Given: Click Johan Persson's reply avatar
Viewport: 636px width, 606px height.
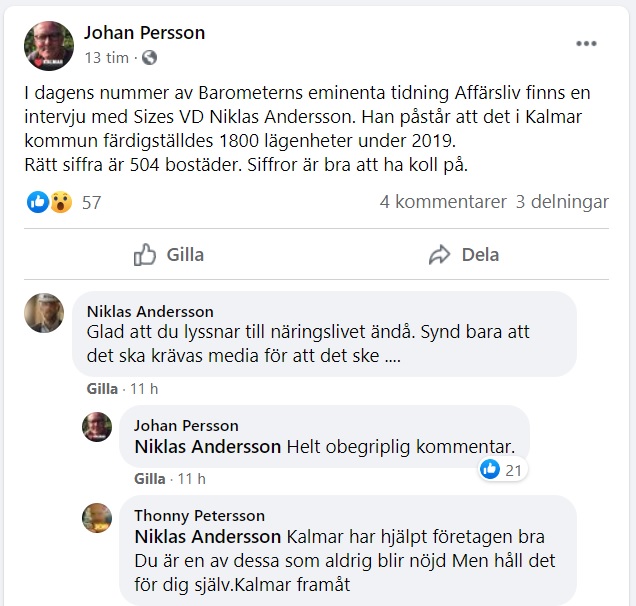Looking at the screenshot, I should [x=97, y=427].
